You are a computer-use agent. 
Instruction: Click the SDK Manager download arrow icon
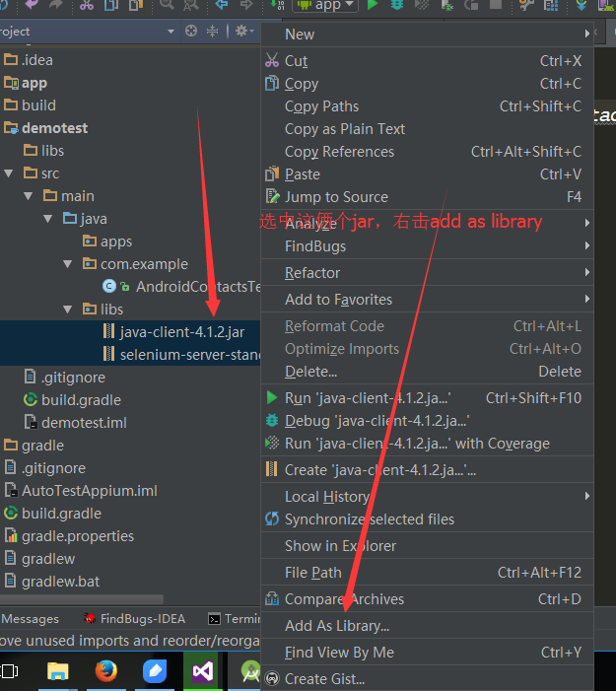(582, 4)
